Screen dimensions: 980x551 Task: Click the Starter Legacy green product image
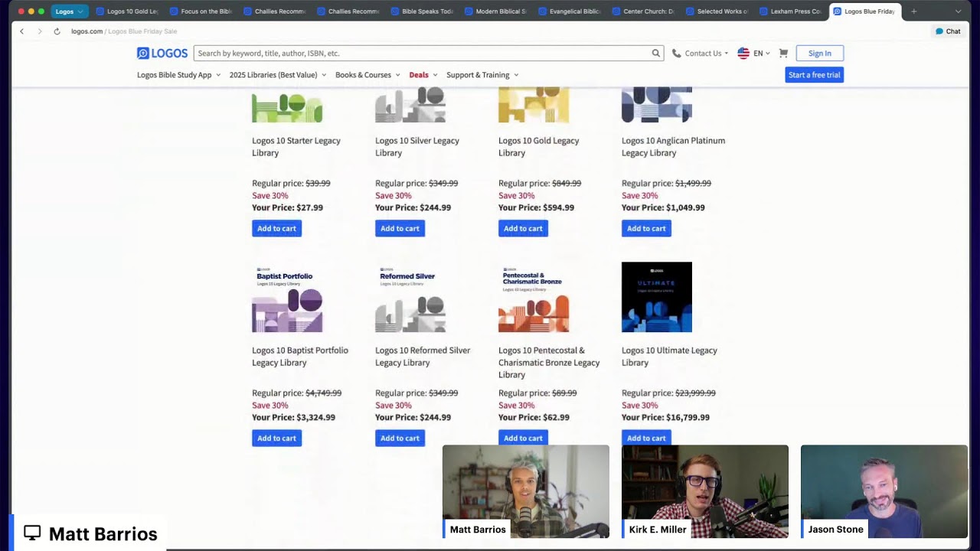tap(287, 106)
